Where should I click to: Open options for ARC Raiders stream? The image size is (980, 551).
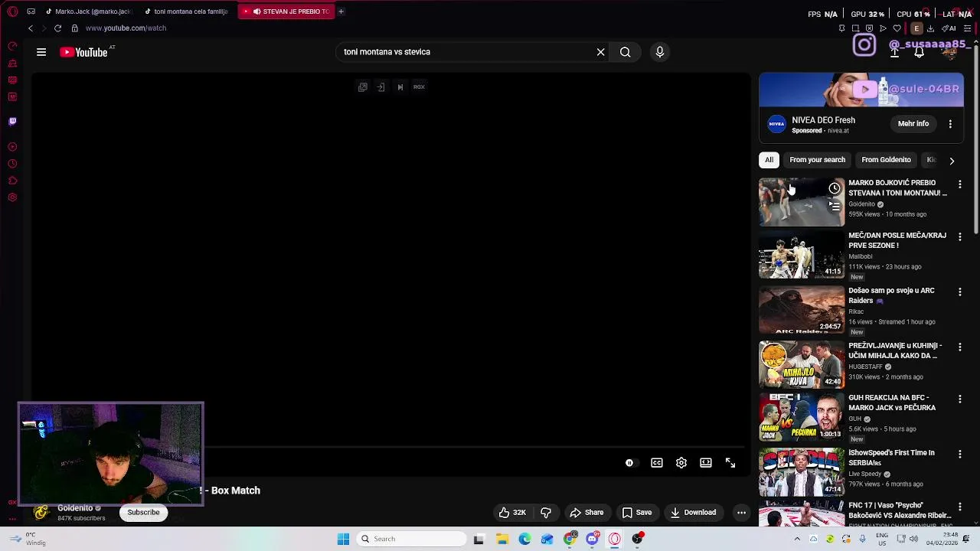[x=960, y=292]
